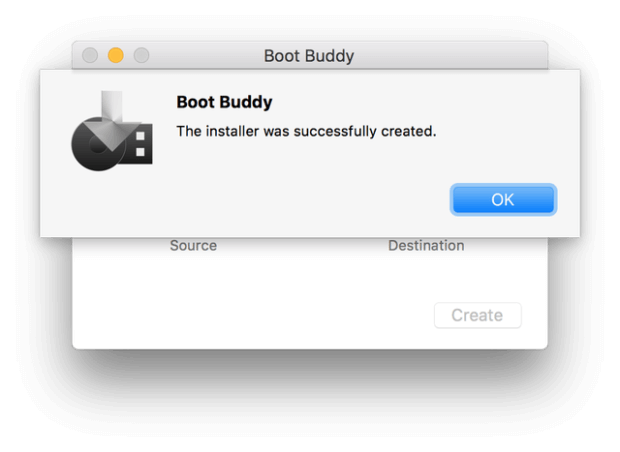Click the title bar right of the title
Screen dimensions: 620x452
(450, 56)
